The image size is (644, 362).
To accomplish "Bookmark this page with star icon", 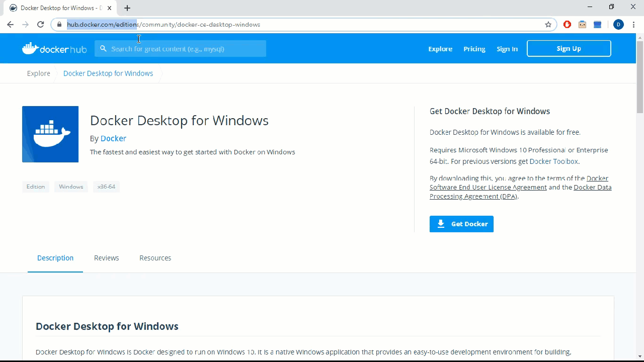I will [548, 24].
